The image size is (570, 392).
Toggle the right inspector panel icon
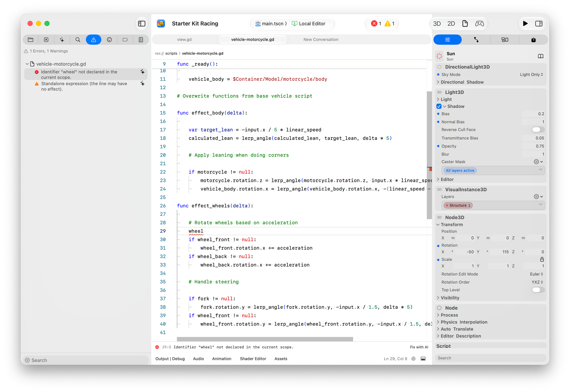click(x=539, y=24)
